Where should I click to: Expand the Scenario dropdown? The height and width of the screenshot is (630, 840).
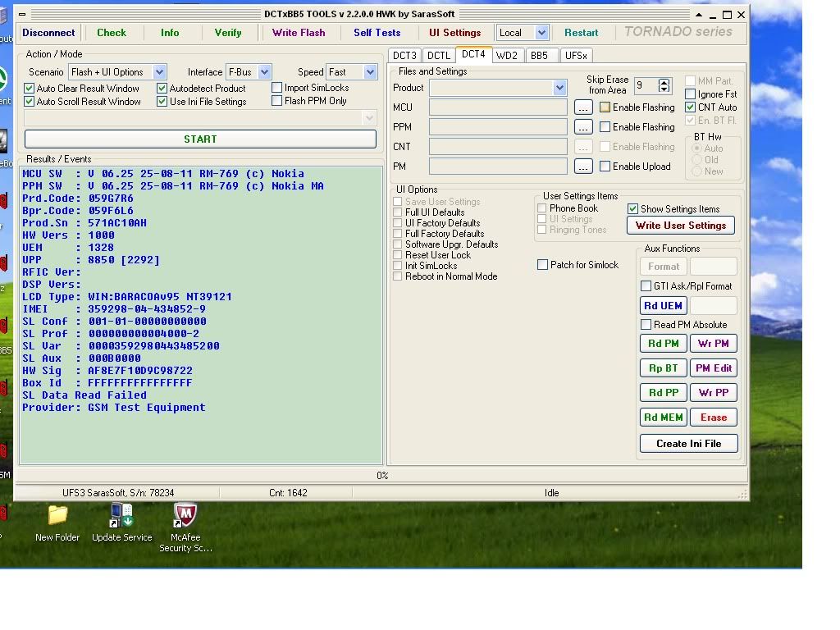[x=160, y=72]
